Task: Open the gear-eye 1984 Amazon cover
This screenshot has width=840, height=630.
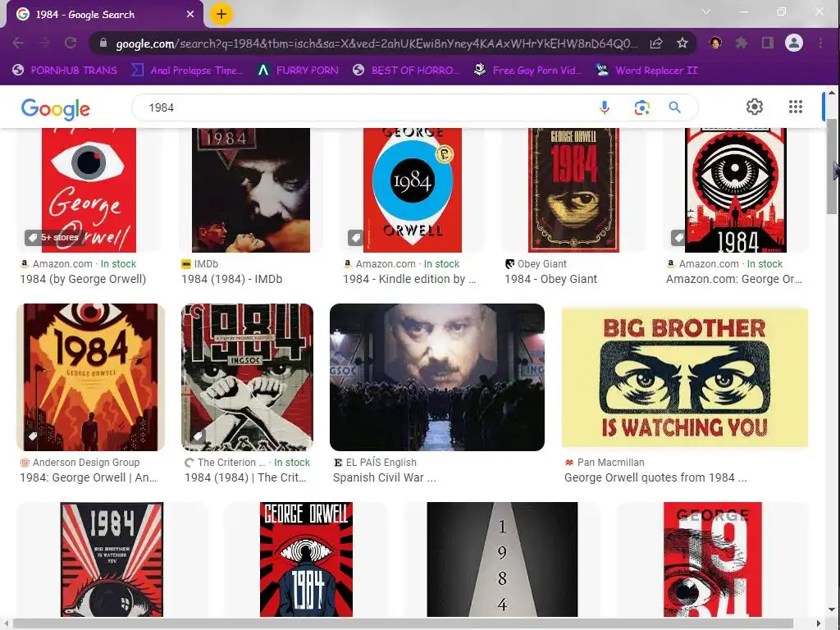Action: 736,190
